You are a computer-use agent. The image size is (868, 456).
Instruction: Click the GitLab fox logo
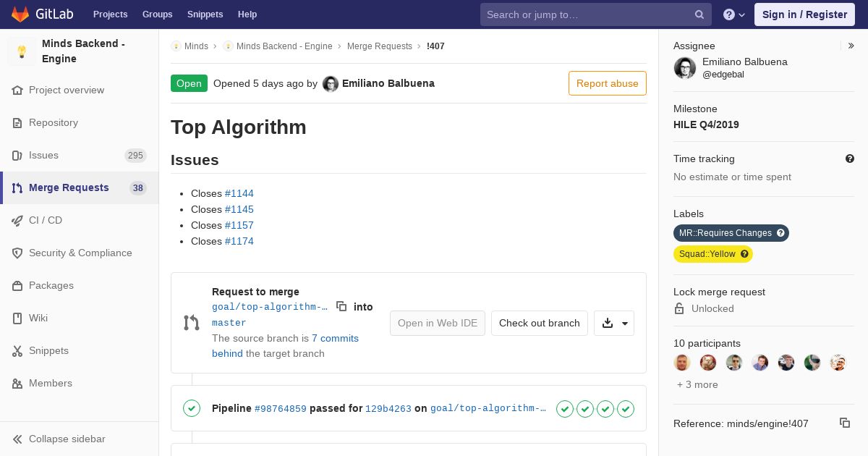20,14
